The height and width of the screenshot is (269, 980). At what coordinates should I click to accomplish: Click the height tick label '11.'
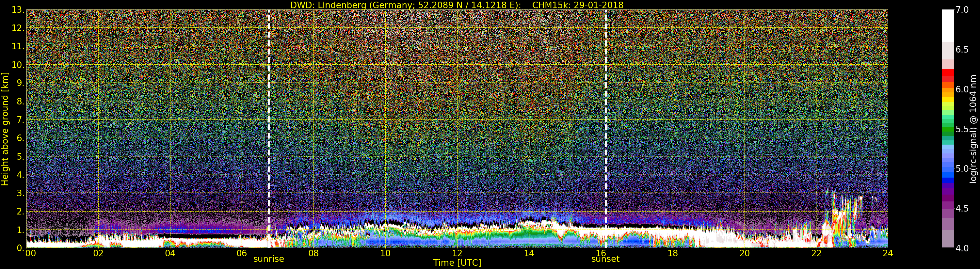point(18,46)
